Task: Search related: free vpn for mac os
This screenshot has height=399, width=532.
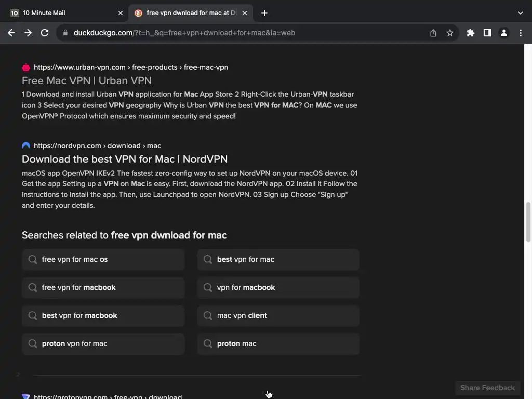Action: (103, 260)
